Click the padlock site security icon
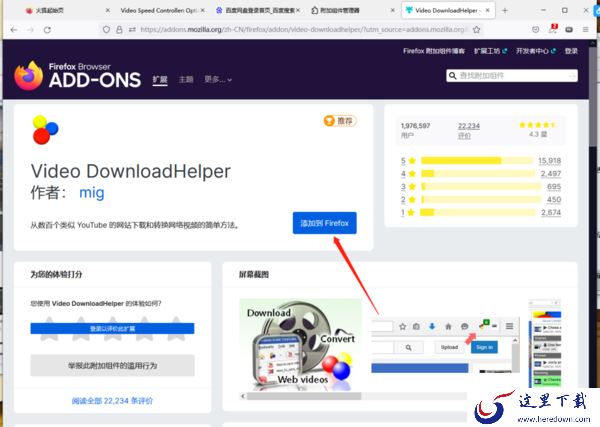 (119, 29)
